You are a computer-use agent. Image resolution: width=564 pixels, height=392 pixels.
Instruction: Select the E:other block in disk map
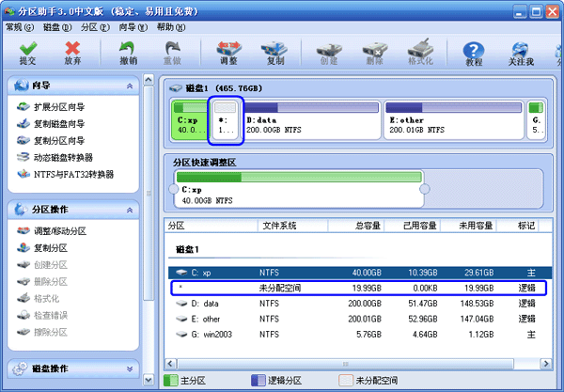451,123
